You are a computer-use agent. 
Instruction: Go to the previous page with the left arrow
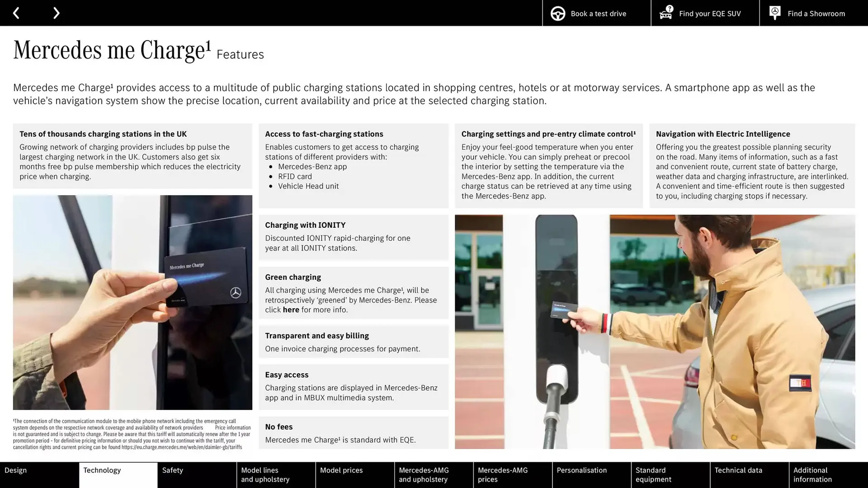(16, 13)
